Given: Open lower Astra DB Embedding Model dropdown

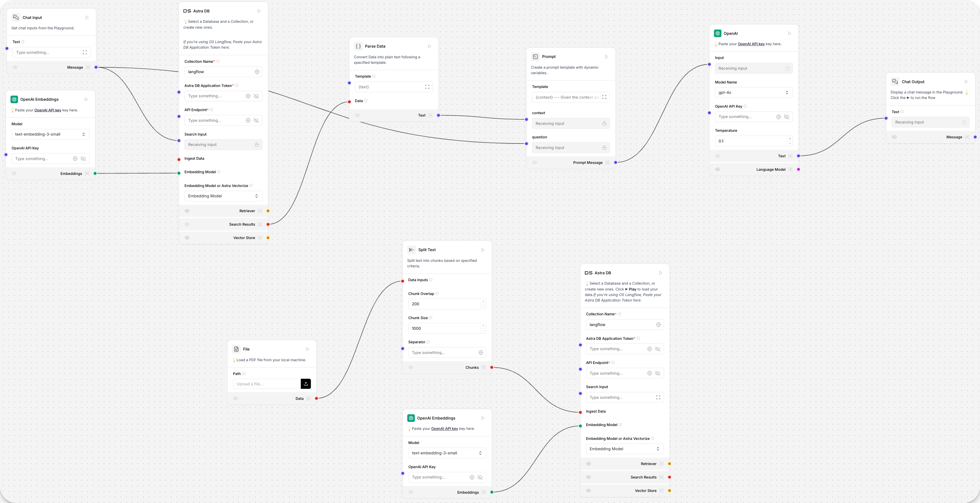Looking at the screenshot, I should pos(625,449).
